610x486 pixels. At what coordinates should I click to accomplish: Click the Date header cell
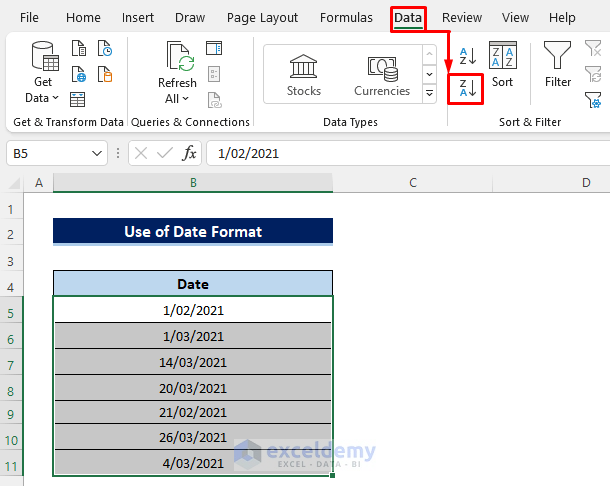pyautogui.click(x=193, y=284)
